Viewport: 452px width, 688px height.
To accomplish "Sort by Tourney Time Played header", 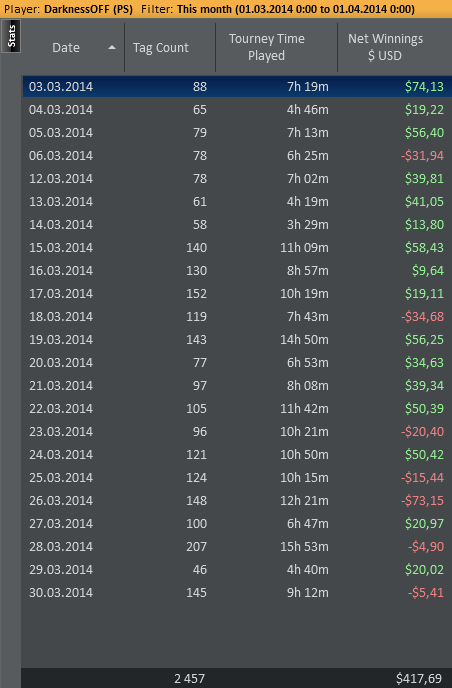I will pyautogui.click(x=267, y=47).
